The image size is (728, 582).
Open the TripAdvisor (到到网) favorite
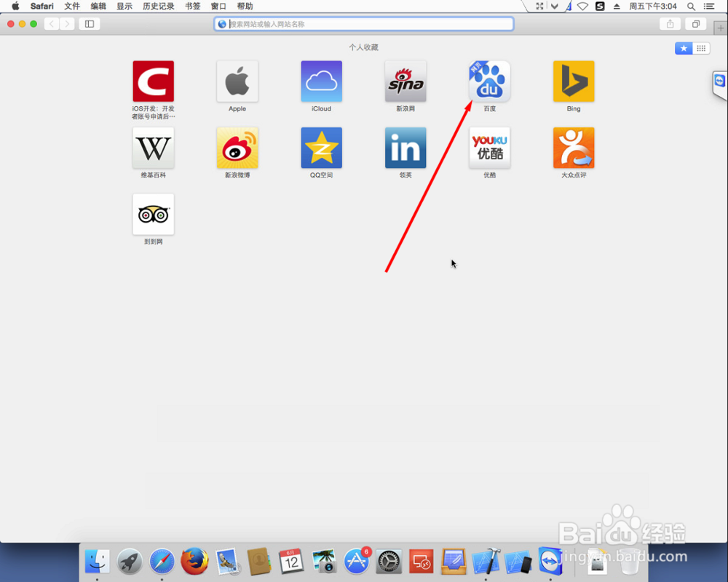[x=153, y=214]
